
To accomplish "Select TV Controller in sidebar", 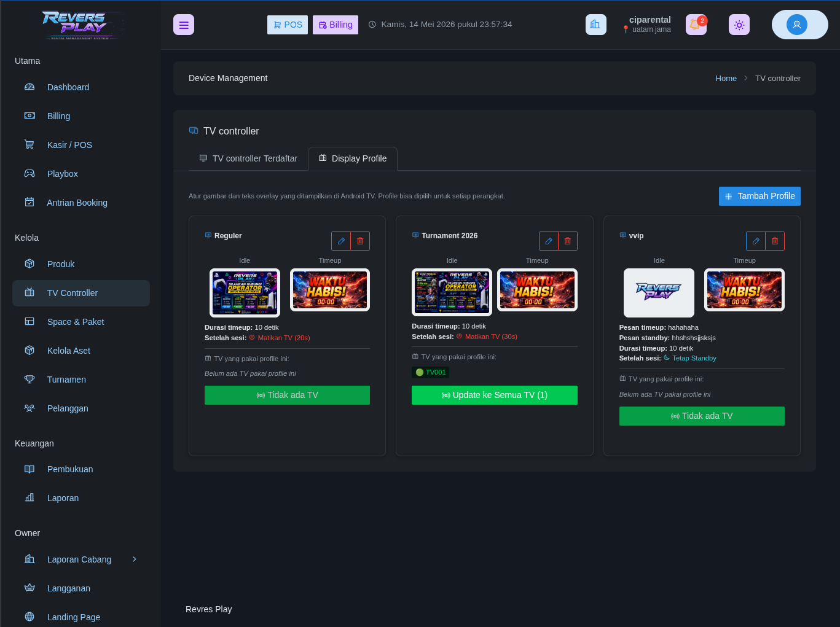I will [81, 293].
